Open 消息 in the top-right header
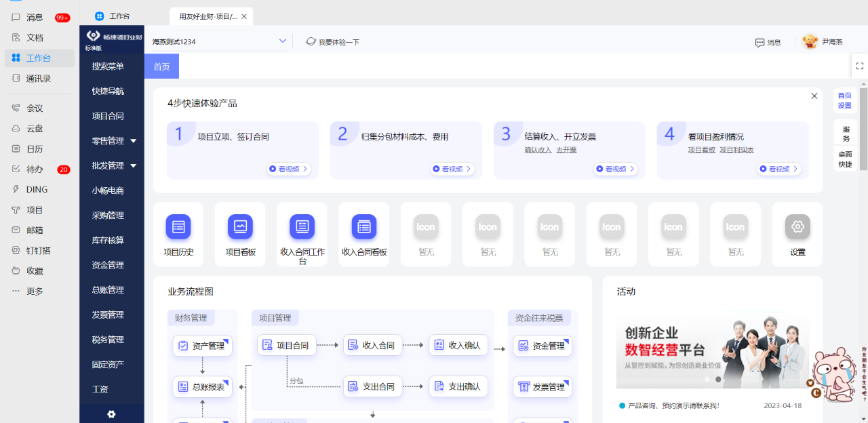 (768, 42)
